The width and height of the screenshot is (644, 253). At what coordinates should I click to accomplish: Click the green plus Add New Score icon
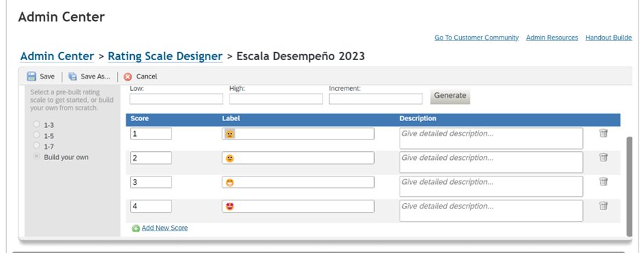click(136, 228)
